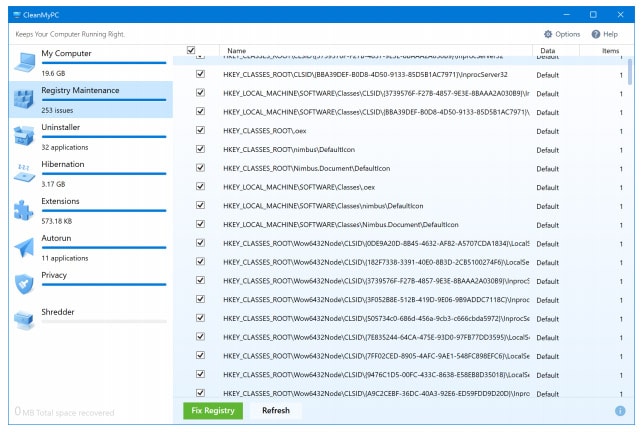Click the '32 applications' label
Viewport: 642px width, 432px height.
pos(65,147)
